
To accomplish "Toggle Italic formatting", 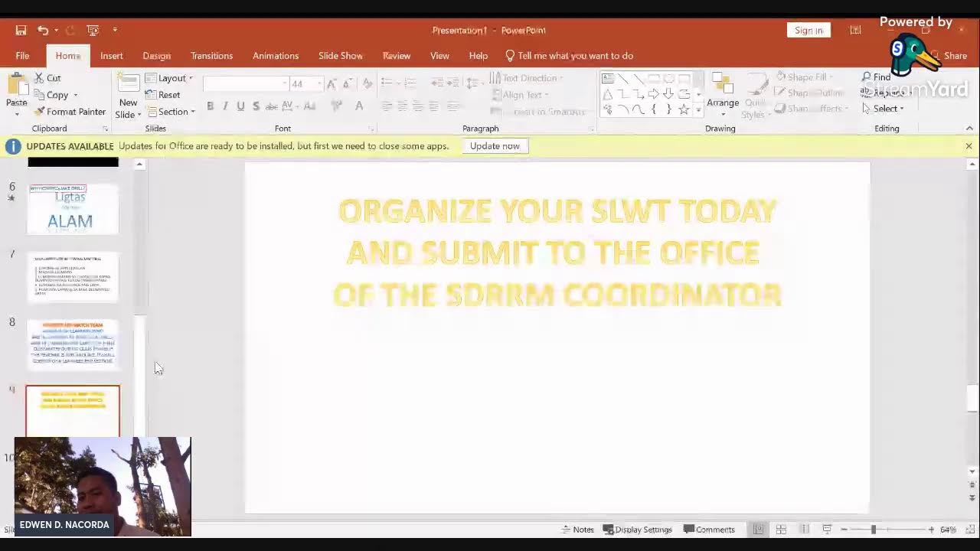I will [225, 106].
